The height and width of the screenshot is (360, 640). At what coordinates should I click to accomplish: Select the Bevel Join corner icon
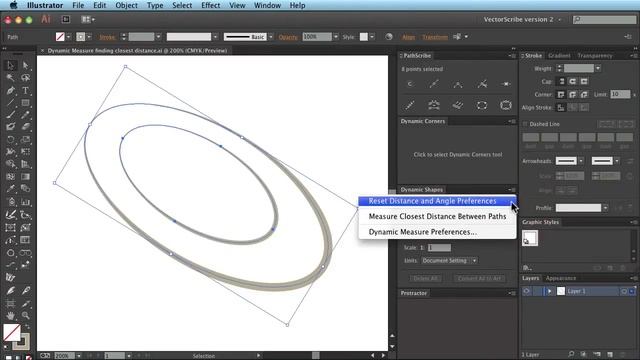pos(584,94)
